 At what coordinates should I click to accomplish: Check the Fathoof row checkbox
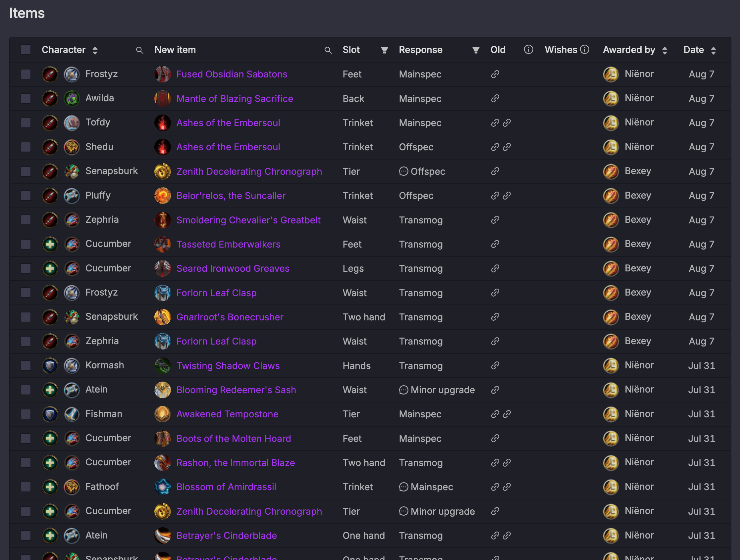coord(26,487)
